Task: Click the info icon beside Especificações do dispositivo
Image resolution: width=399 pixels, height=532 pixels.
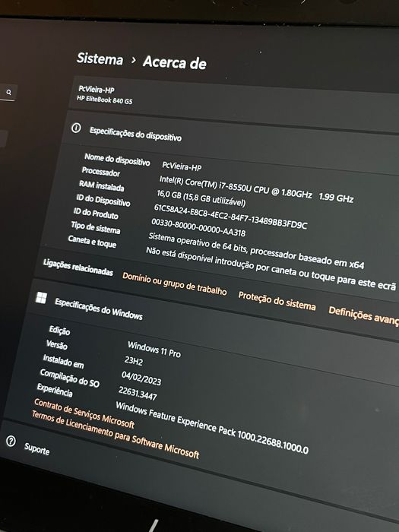Action: (x=76, y=128)
